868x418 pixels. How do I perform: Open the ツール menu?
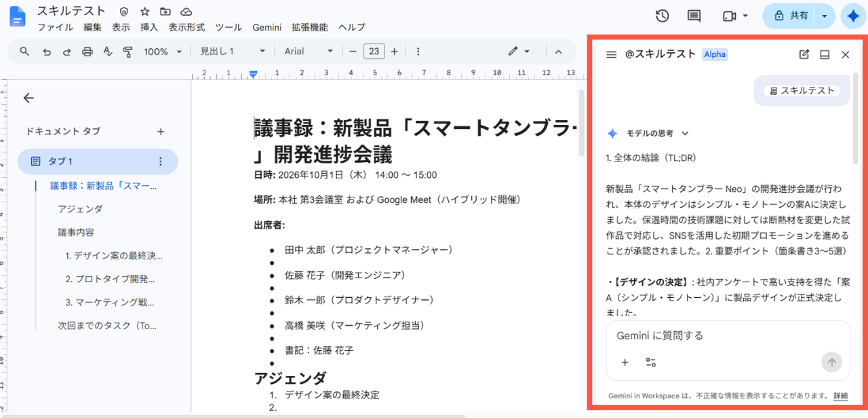tap(229, 27)
